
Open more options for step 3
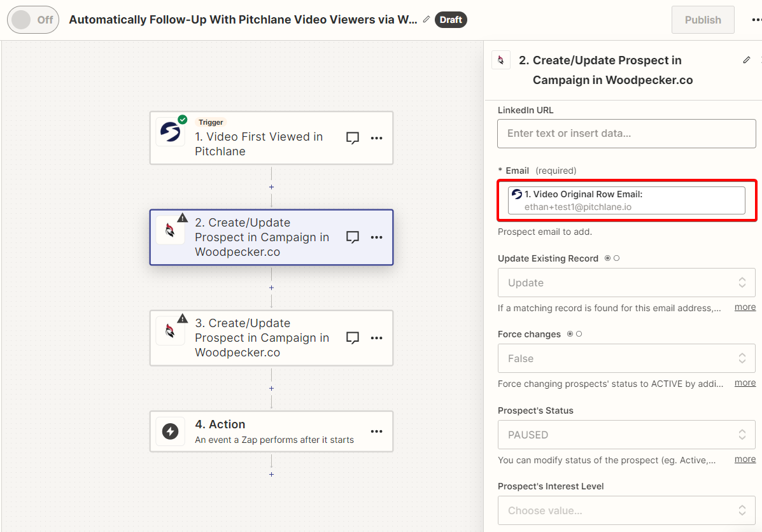[x=377, y=338]
